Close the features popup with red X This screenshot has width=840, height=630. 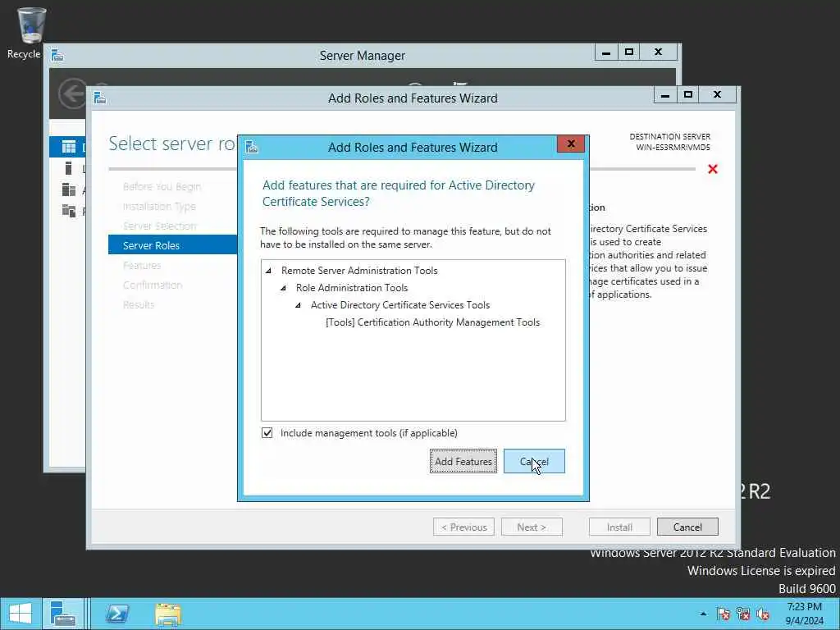pos(571,144)
